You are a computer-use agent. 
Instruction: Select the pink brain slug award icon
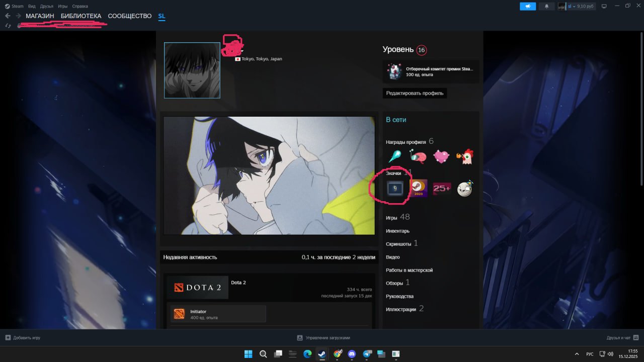point(418,157)
